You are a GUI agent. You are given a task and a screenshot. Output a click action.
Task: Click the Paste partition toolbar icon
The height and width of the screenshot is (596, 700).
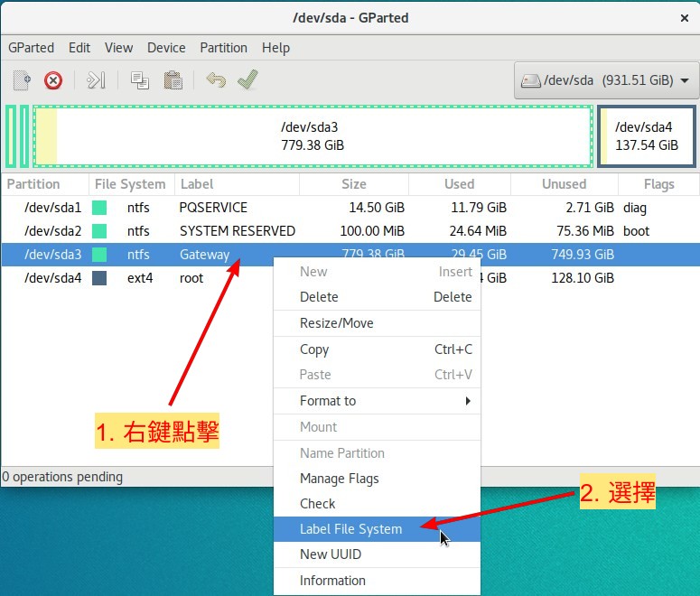coord(173,80)
